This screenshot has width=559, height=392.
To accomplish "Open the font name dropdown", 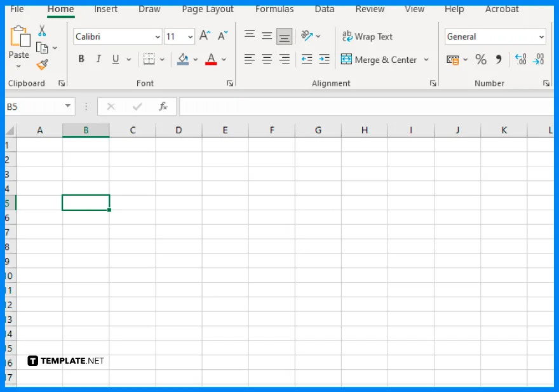I will [x=158, y=37].
